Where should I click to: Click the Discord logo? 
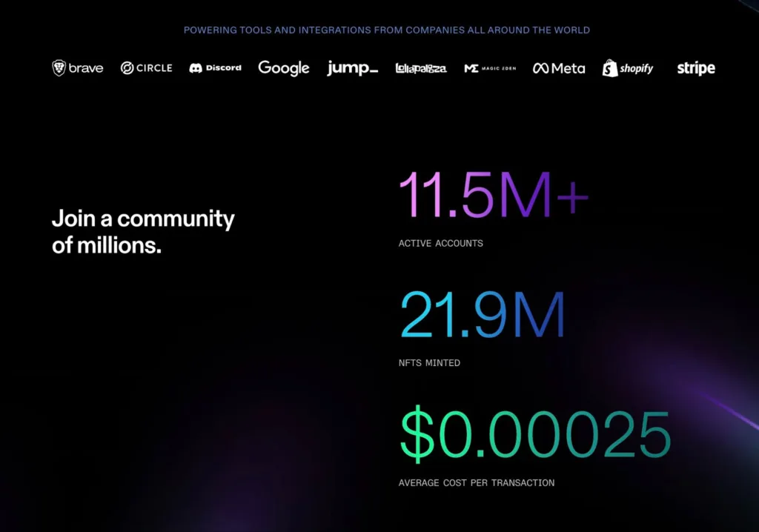point(215,67)
